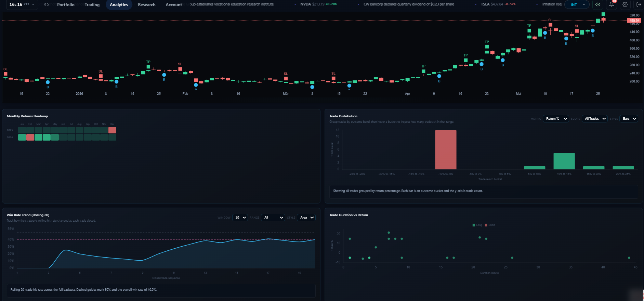
Task: Click the Win Rate Trend (Rolling 20) title
Action: 28,215
